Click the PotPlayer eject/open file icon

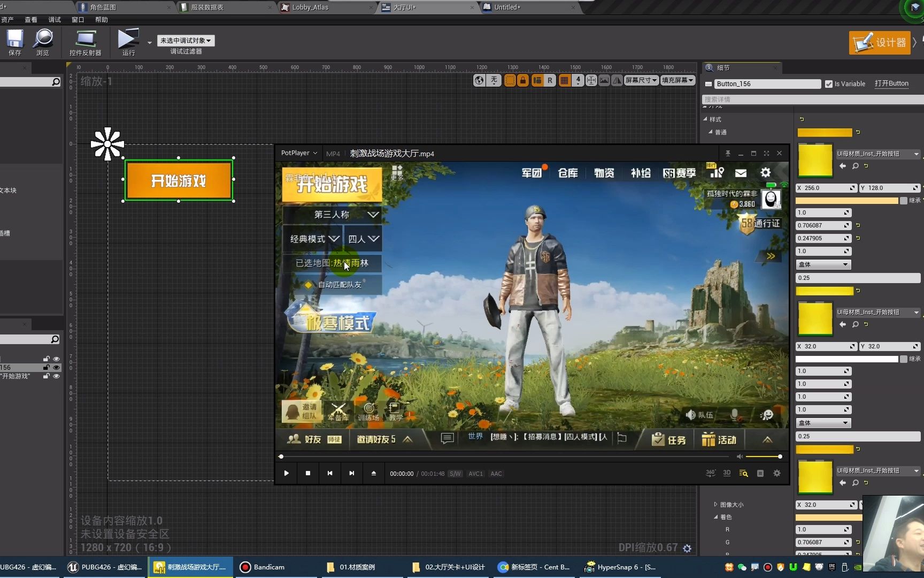coord(374,473)
